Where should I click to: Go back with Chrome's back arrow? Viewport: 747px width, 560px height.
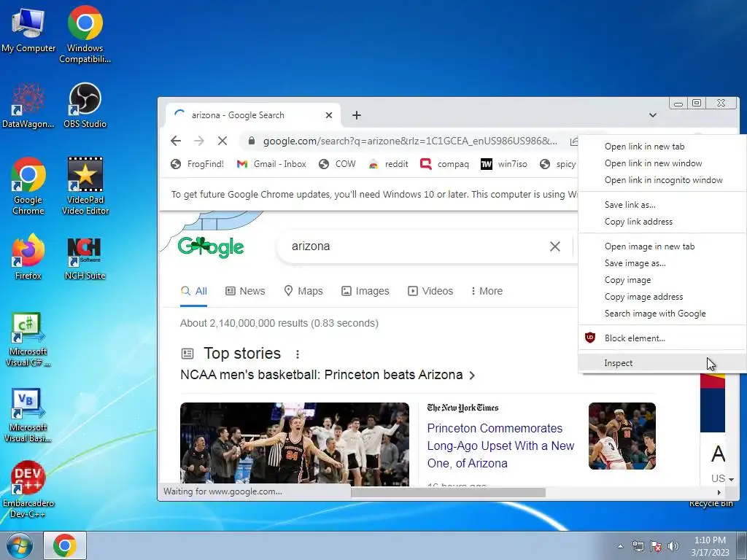[176, 141]
